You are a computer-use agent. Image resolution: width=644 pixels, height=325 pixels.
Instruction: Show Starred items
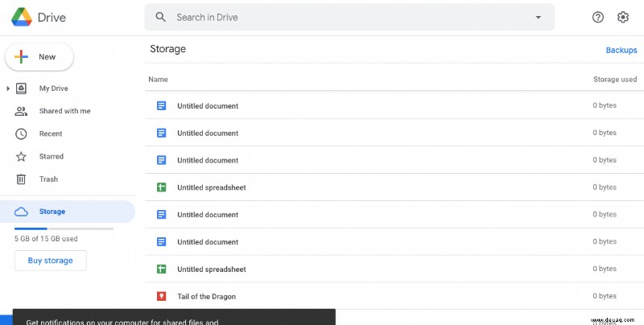pos(52,156)
